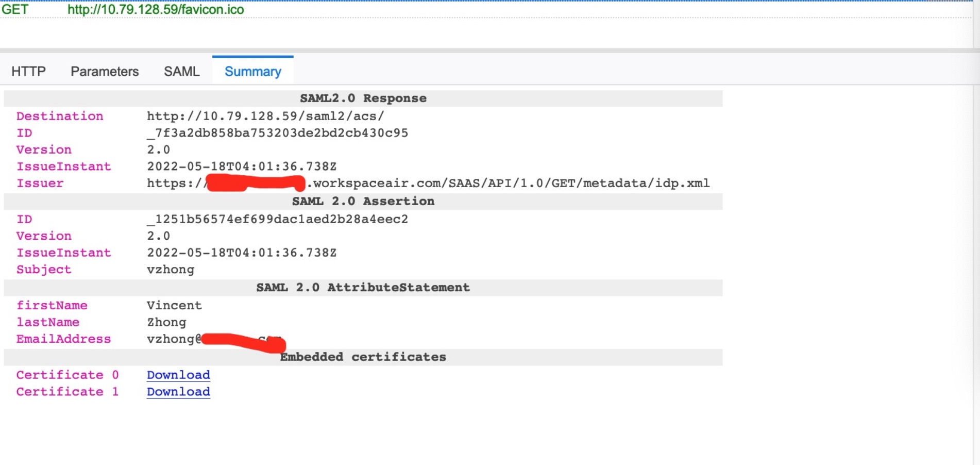Select the SAML tab
This screenshot has width=980, height=465.
point(181,71)
